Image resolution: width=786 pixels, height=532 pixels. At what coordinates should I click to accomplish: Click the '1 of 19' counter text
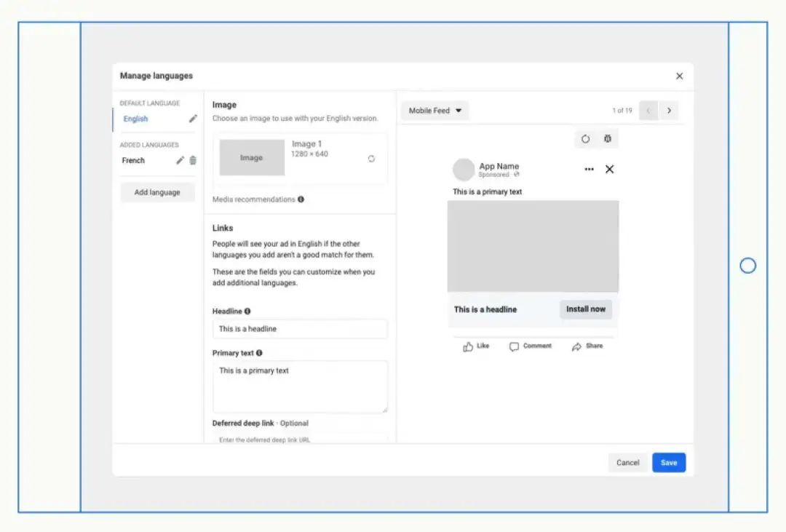pyautogui.click(x=622, y=111)
